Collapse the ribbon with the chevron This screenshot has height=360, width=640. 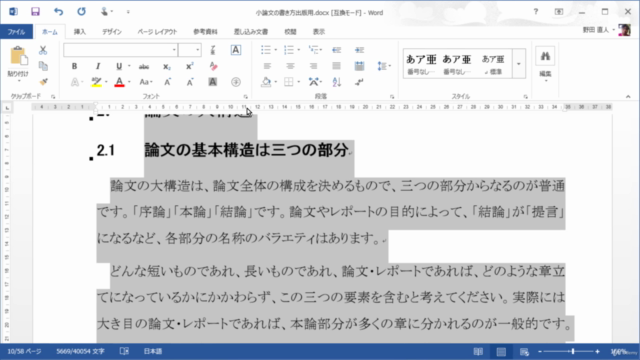[628, 97]
